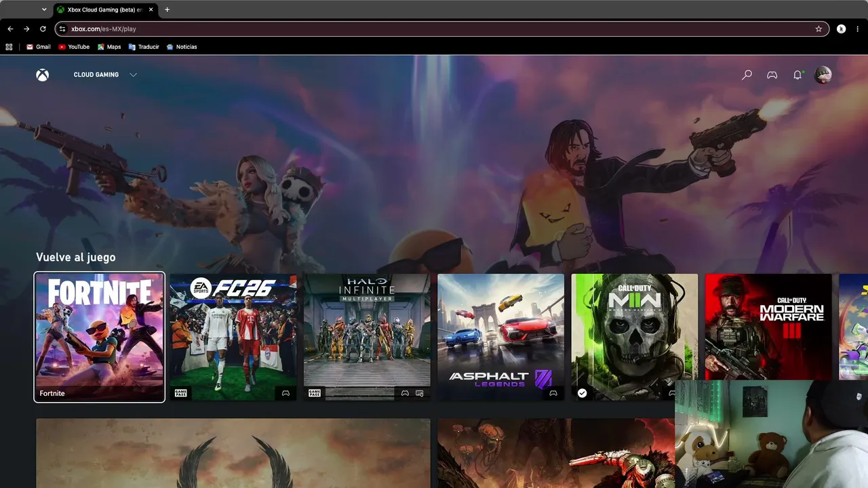Open the Chrome three-dot menu
Screen dimensions: 868x488
coord(859,29)
